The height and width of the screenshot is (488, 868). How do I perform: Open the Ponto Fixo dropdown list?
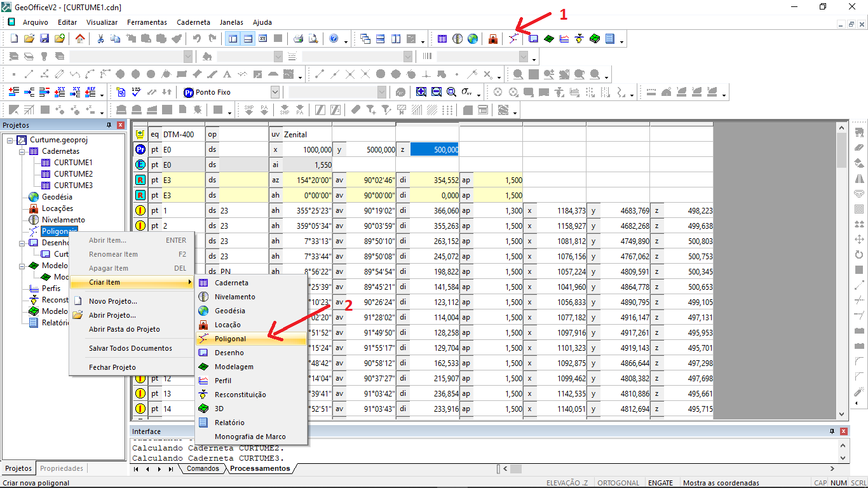[x=275, y=92]
